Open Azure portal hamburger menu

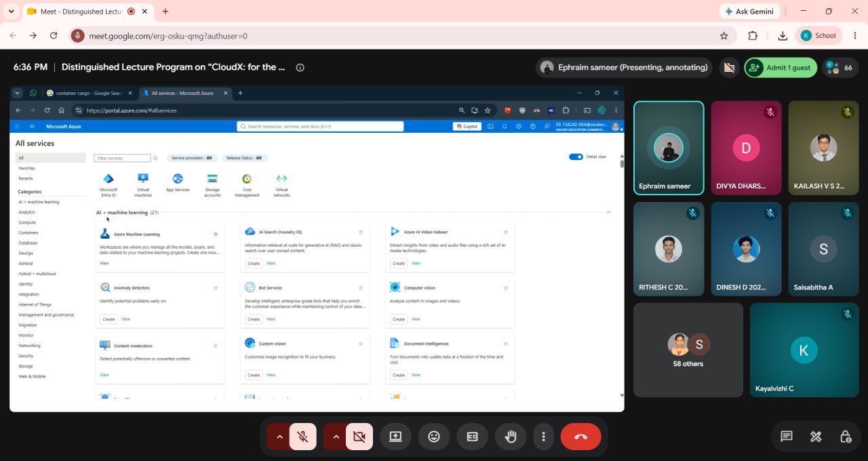pos(31,126)
